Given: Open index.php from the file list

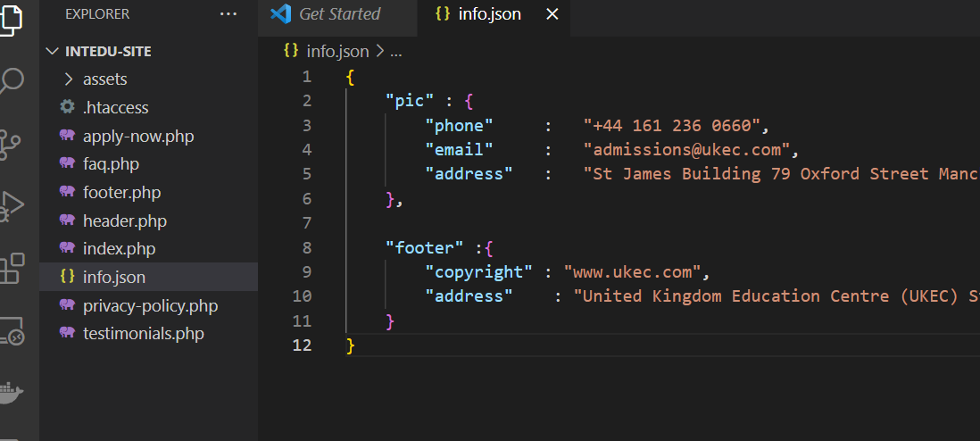Looking at the screenshot, I should (x=119, y=249).
